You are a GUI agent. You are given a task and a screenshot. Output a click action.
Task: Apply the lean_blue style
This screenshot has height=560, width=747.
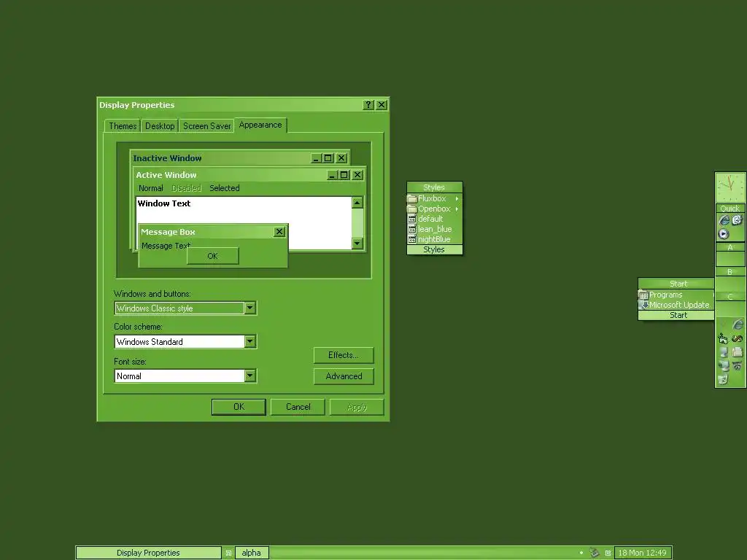(x=435, y=229)
